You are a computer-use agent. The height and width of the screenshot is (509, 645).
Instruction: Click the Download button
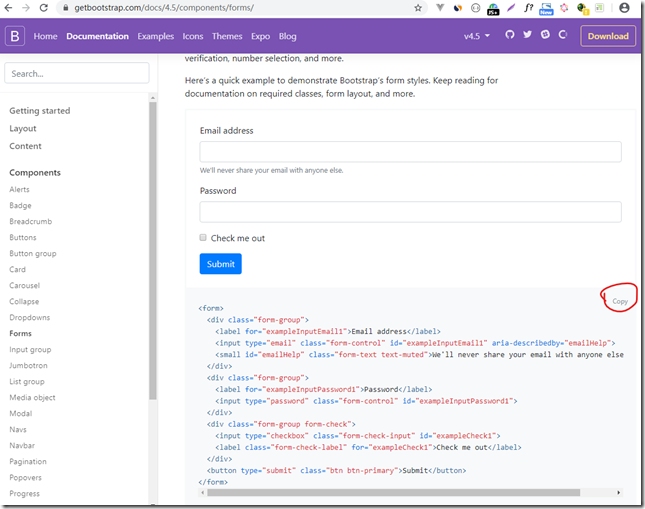coord(608,36)
